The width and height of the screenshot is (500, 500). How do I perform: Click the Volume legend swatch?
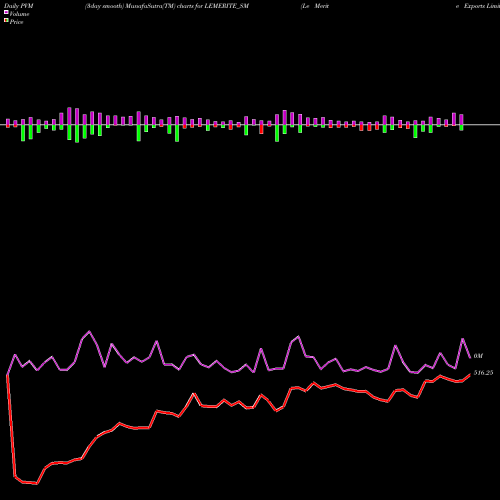tap(6, 13)
